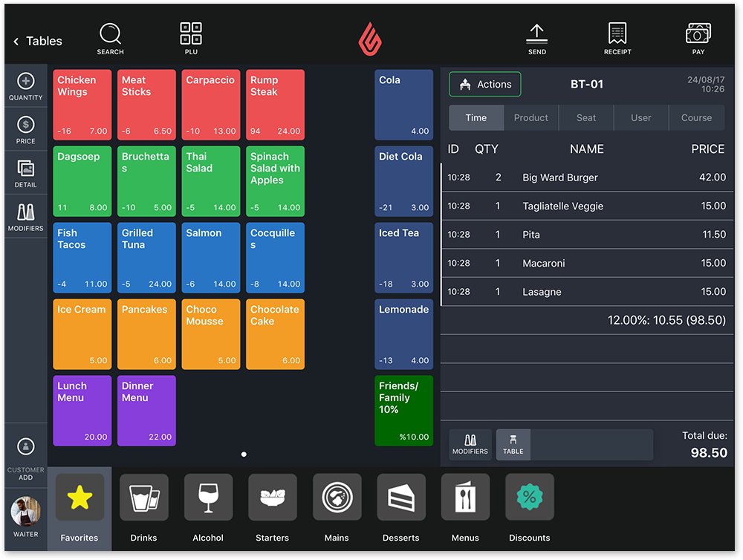
Task: Toggle the Modifiers button near Total due
Action: coord(470,444)
